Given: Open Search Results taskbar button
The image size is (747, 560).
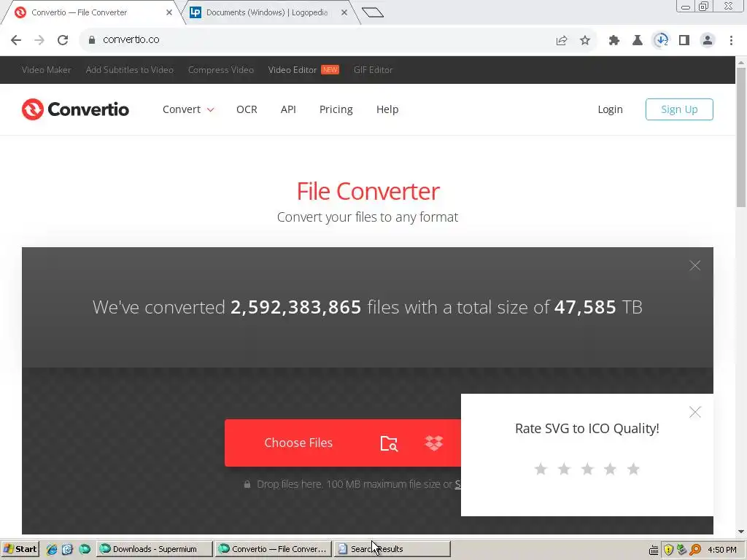Looking at the screenshot, I should [x=392, y=549].
